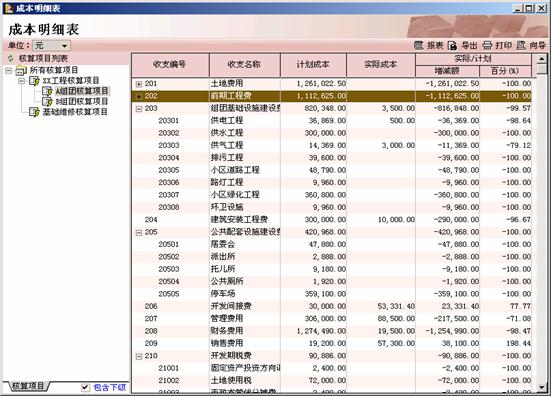
Task: Toggle the 包含下级 checkbox
Action: pyautogui.click(x=85, y=387)
